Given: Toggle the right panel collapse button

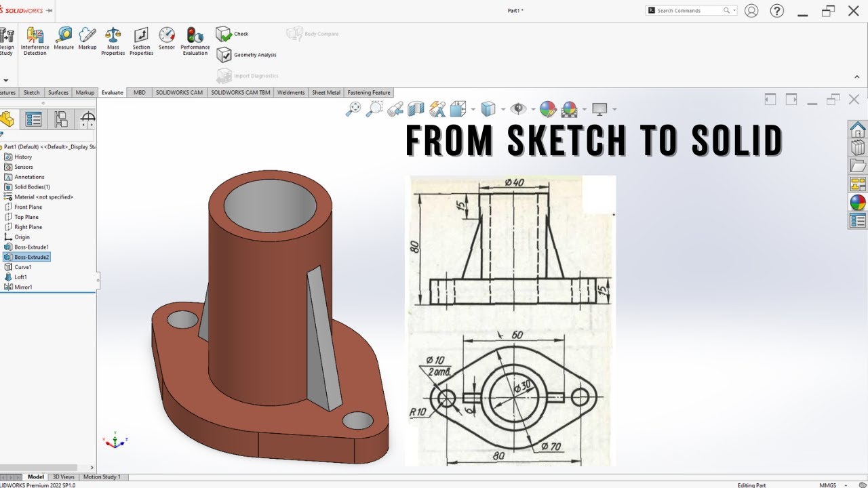Looking at the screenshot, I should coord(791,100).
